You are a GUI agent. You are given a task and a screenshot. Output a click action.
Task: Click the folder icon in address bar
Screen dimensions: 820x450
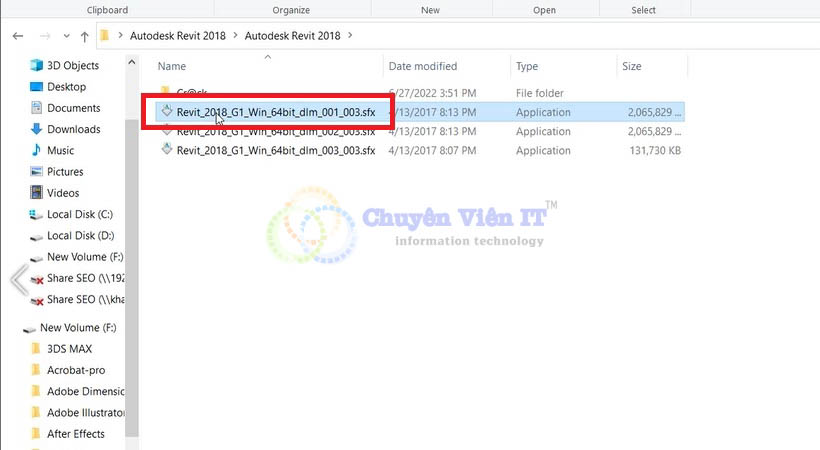(105, 35)
